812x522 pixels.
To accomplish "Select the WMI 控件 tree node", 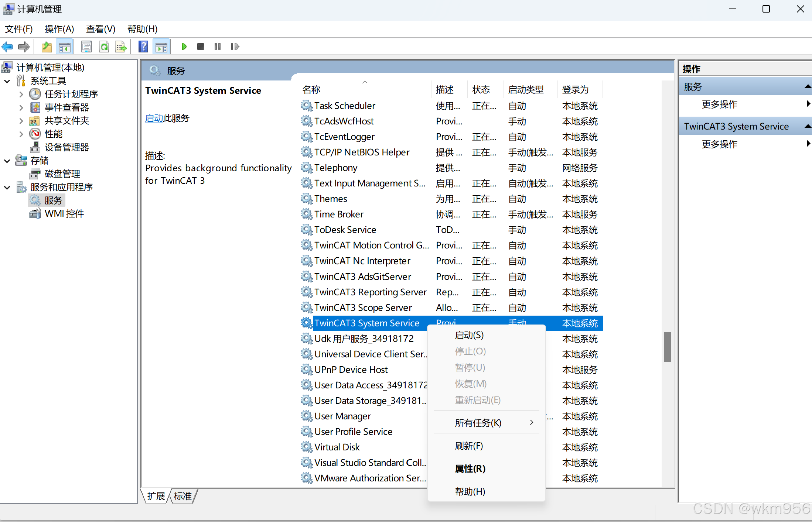I will click(64, 214).
